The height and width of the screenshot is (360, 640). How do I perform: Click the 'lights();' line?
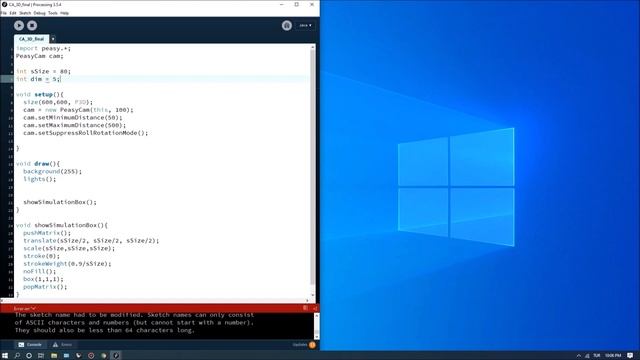[x=40, y=179]
